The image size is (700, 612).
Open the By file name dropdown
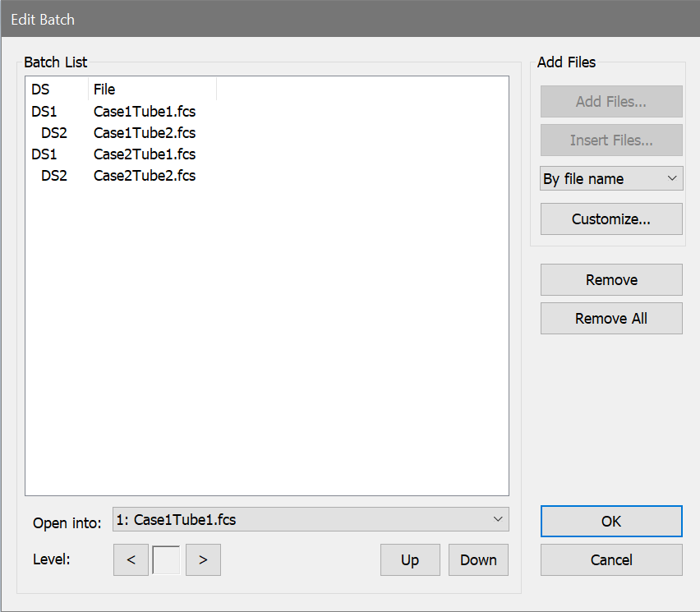pos(611,178)
